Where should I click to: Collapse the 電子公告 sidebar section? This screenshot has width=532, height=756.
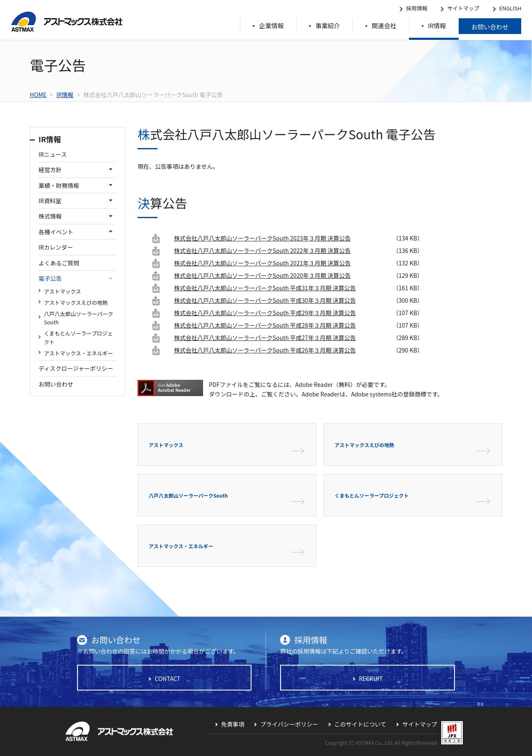[x=111, y=278]
